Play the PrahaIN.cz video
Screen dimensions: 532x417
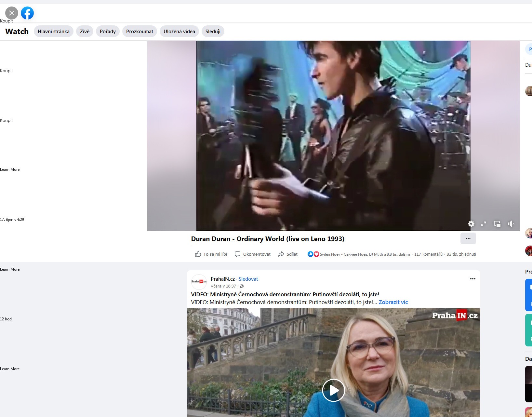click(334, 390)
